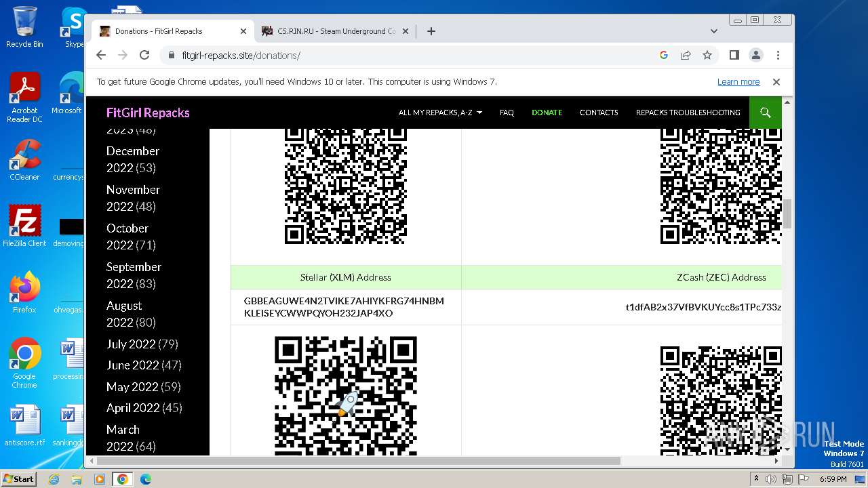Click the Stellar (XLM) Address header cell
The image size is (868, 488).
[x=346, y=277]
